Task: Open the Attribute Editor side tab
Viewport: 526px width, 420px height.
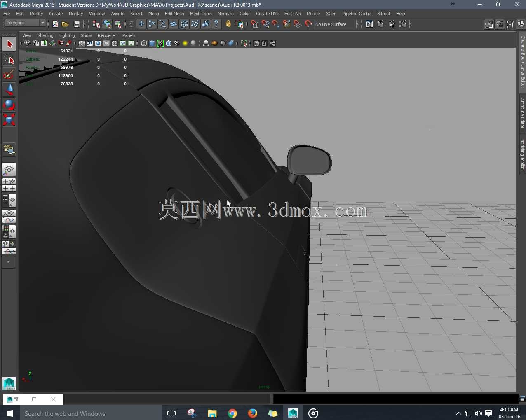Action: (522, 113)
